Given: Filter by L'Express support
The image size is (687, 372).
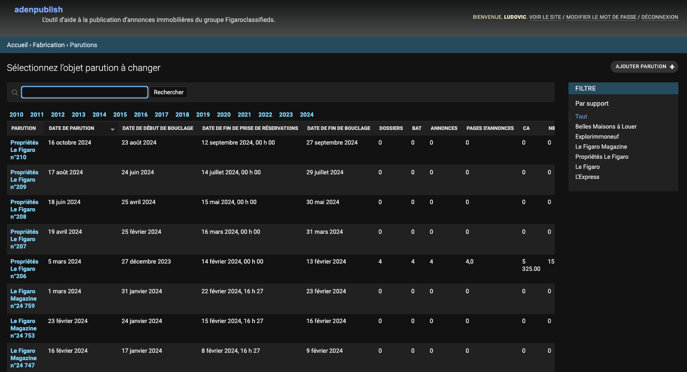Looking at the screenshot, I should (587, 177).
